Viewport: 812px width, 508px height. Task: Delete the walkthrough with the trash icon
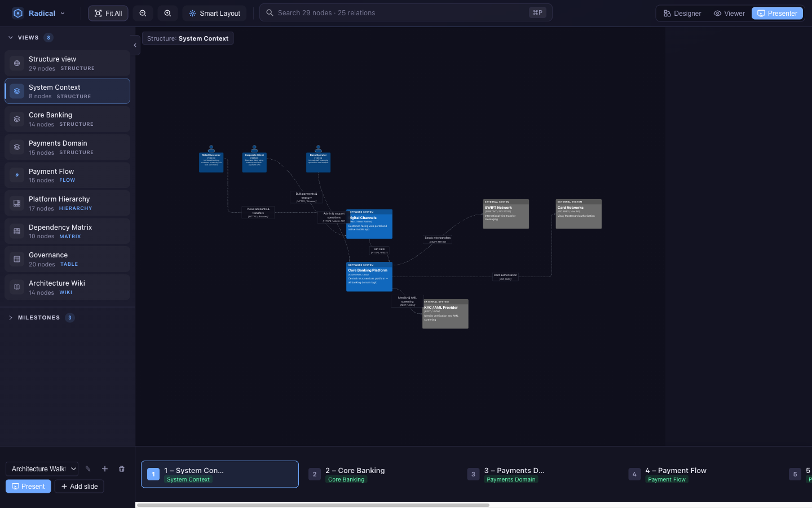122,469
